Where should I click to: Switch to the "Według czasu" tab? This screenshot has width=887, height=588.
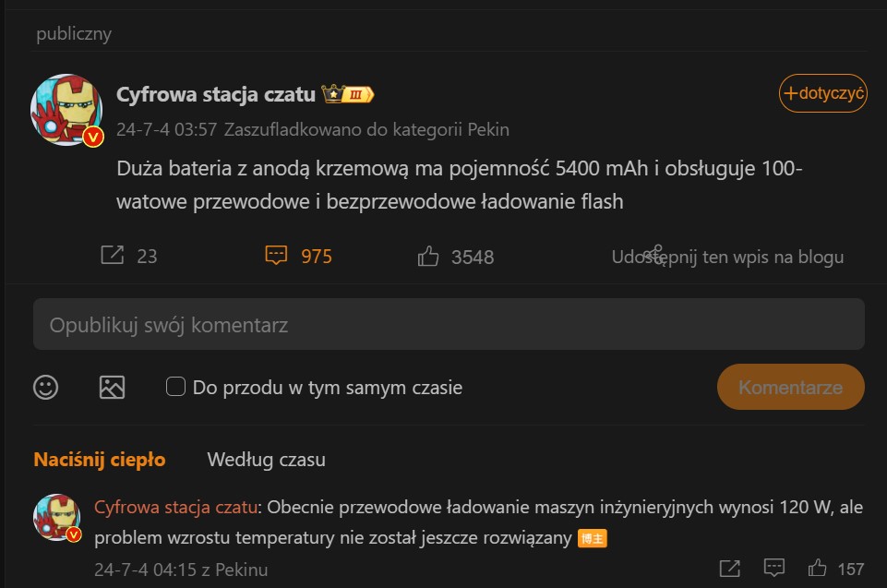(266, 460)
